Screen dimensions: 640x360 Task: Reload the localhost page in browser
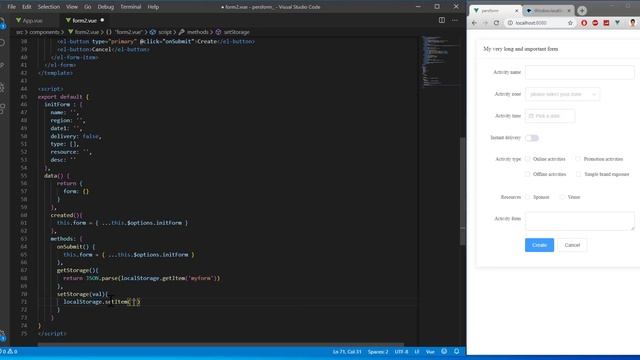pos(496,23)
